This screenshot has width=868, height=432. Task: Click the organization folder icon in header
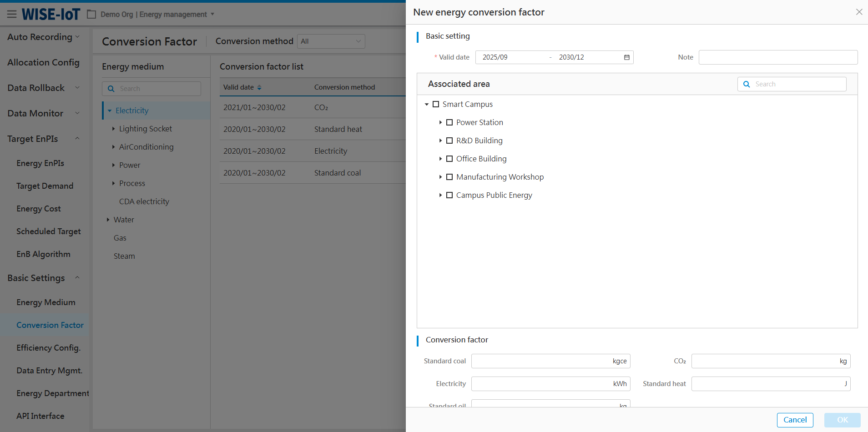(x=91, y=15)
